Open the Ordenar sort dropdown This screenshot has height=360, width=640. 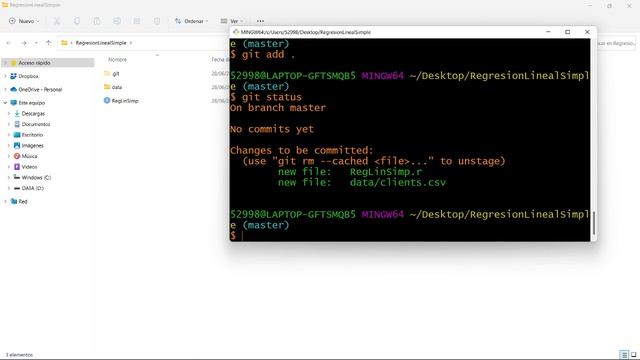tap(191, 21)
